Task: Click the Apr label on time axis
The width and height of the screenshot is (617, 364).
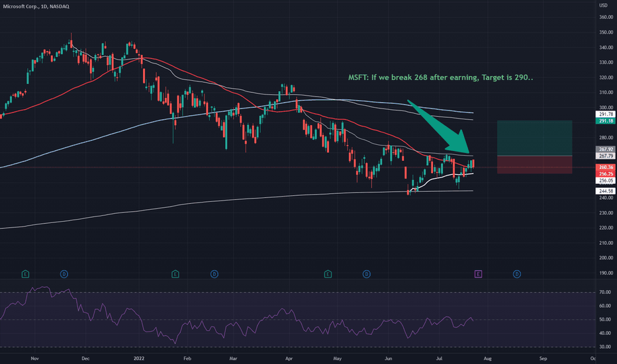Action: pos(289,359)
